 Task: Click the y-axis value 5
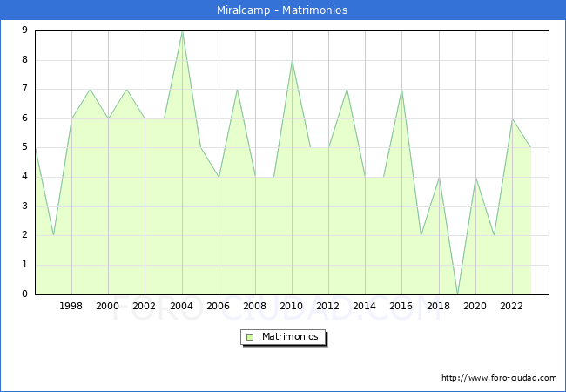(24, 147)
